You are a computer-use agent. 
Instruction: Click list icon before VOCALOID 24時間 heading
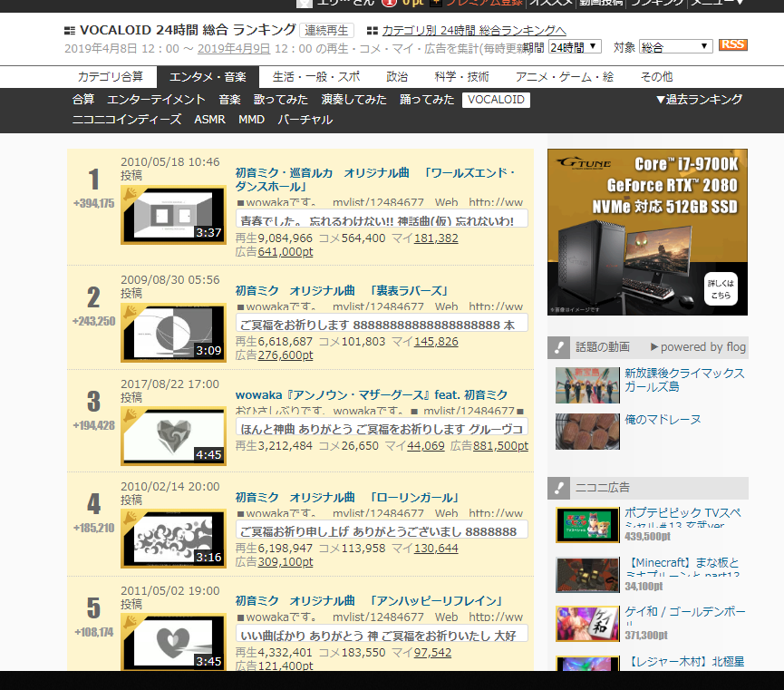pyautogui.click(x=70, y=31)
